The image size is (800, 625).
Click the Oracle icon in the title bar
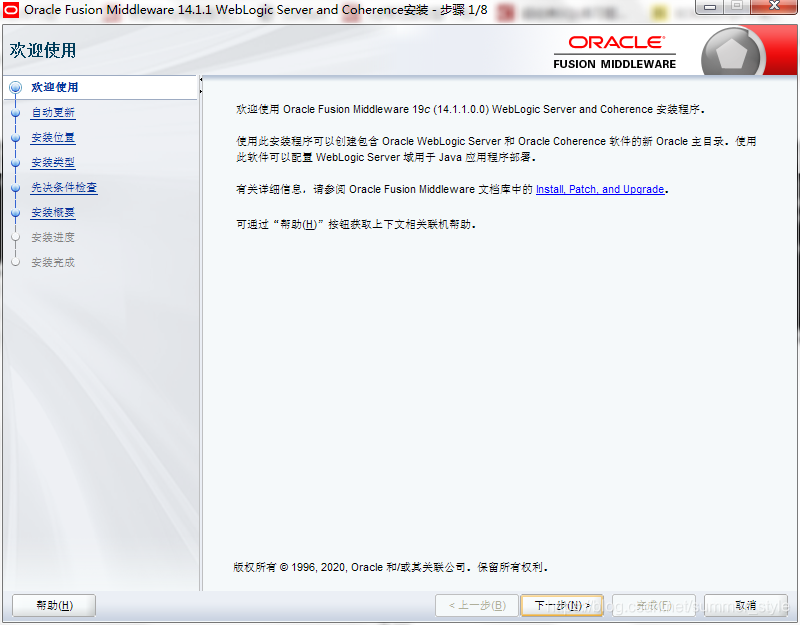point(11,10)
